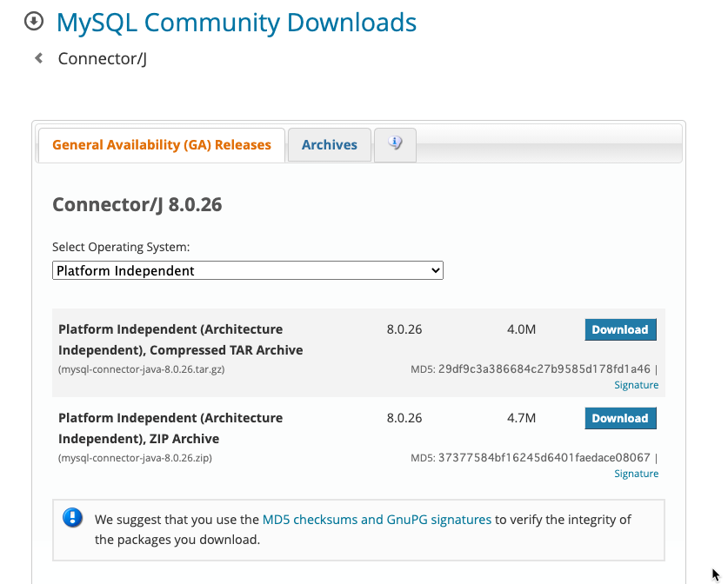The image size is (728, 584).
Task: Click the download circle icon beside page title
Action: click(x=34, y=22)
